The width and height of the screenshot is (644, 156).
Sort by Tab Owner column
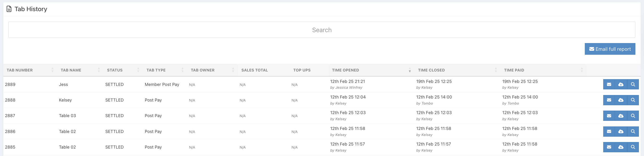pyautogui.click(x=202, y=70)
